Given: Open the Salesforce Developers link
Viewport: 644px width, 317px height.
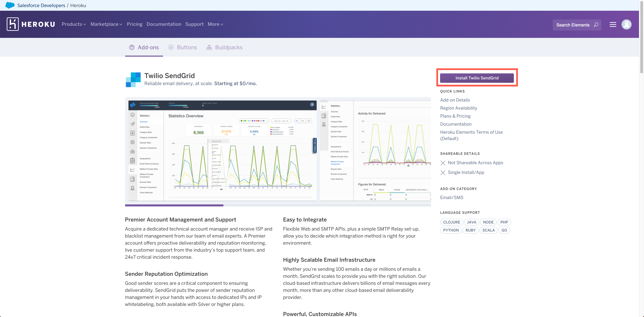Looking at the screenshot, I should (41, 5).
